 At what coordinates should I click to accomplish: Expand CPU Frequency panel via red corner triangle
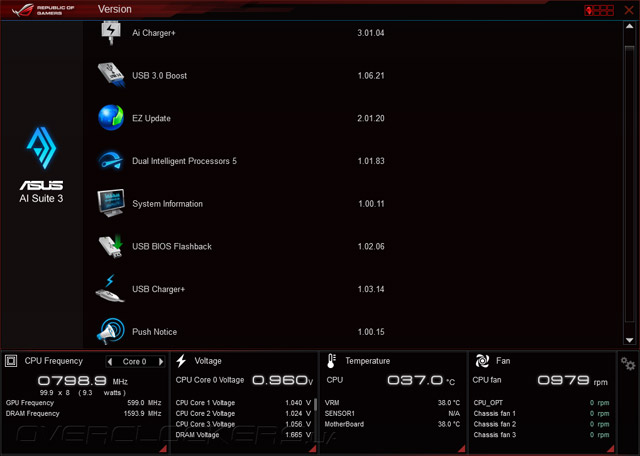click(163, 449)
